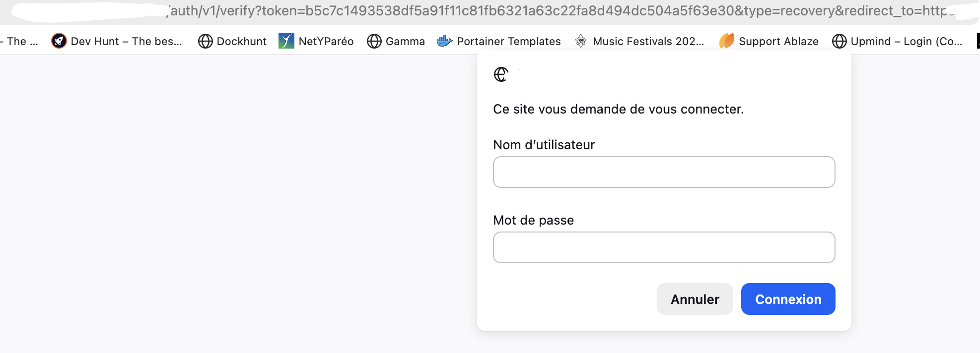The image size is (980, 353).
Task: Open the "Music Festivals 202..." bookmark label
Action: [648, 41]
